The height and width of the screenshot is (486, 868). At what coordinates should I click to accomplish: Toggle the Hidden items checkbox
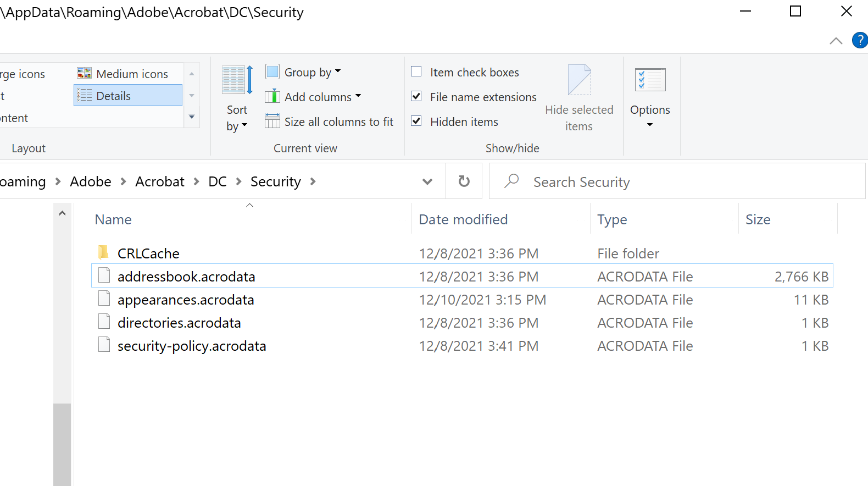[416, 122]
